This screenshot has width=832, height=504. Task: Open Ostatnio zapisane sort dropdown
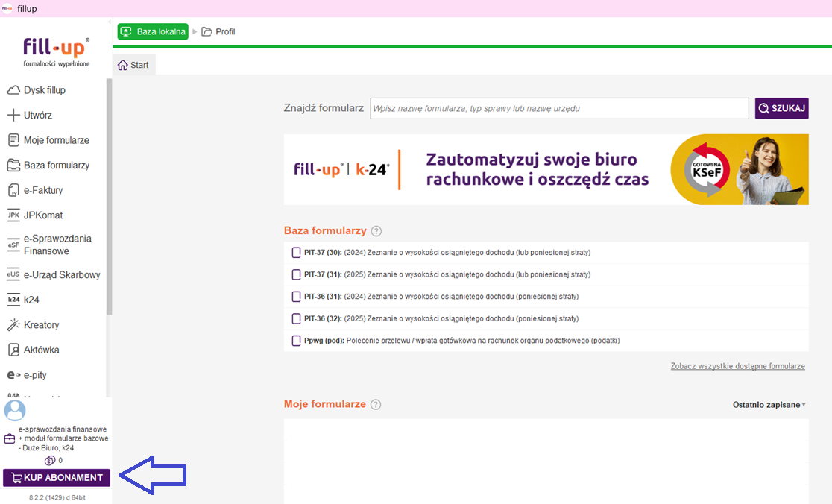click(769, 405)
